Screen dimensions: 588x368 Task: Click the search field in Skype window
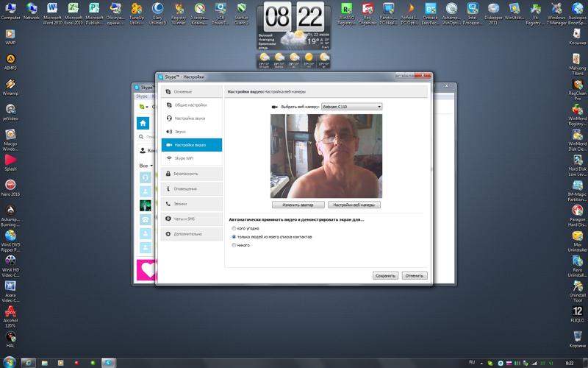click(147, 137)
